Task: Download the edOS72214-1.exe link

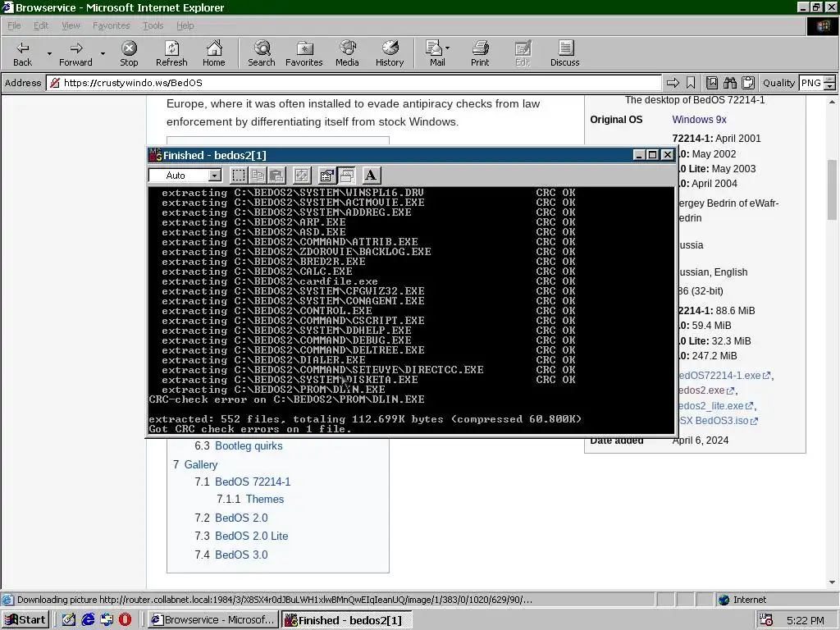Action: tap(725, 376)
